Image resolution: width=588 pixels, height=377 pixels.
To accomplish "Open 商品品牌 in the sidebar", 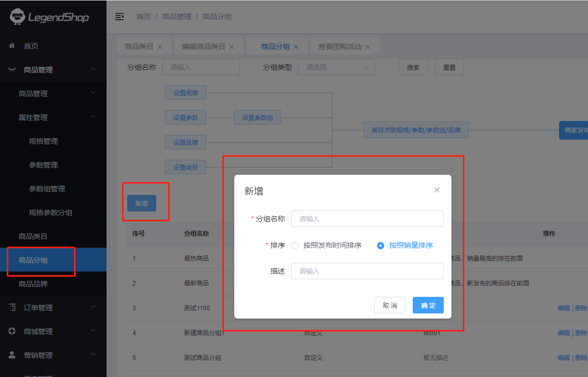I will point(33,284).
